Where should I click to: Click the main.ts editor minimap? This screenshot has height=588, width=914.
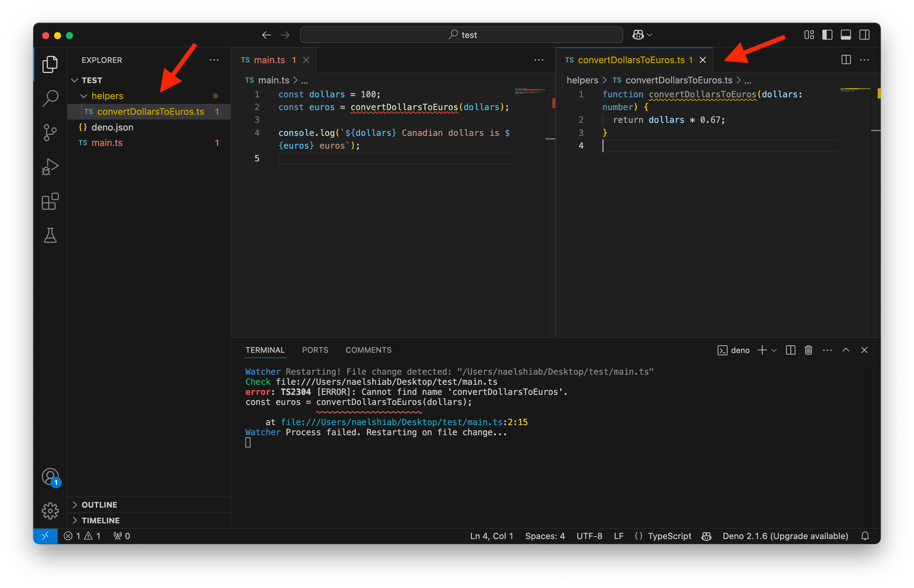click(x=529, y=92)
